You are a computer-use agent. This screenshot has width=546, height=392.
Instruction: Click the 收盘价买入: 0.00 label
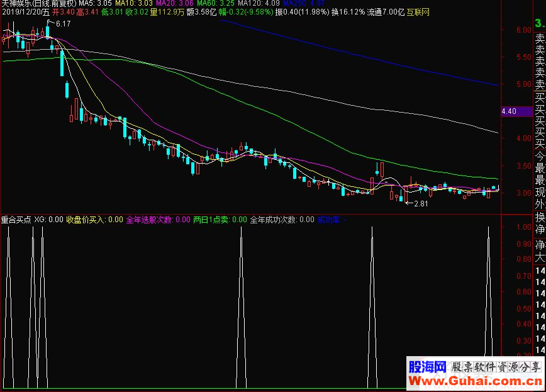click(95, 220)
